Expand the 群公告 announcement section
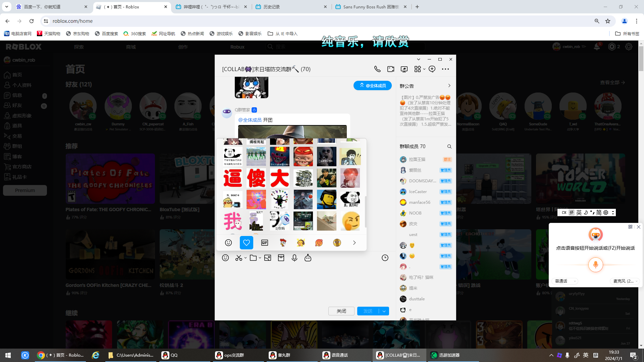This screenshot has height=362, width=644. point(449,86)
